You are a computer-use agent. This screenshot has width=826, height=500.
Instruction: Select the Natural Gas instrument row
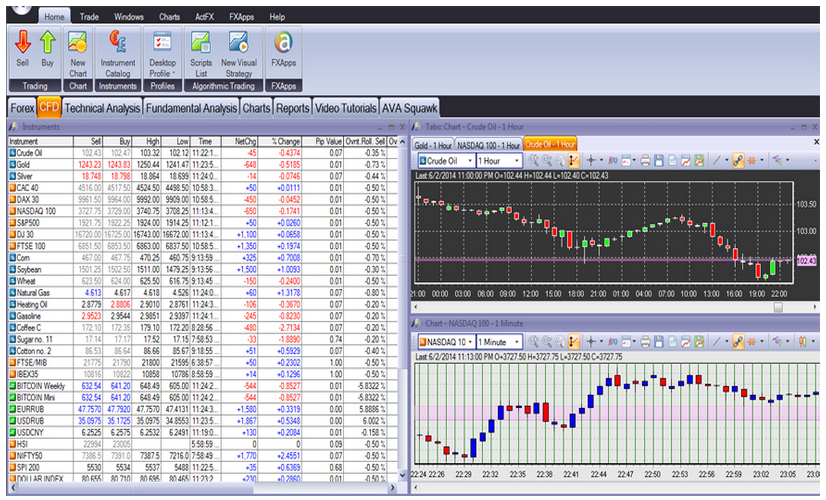(x=203, y=292)
